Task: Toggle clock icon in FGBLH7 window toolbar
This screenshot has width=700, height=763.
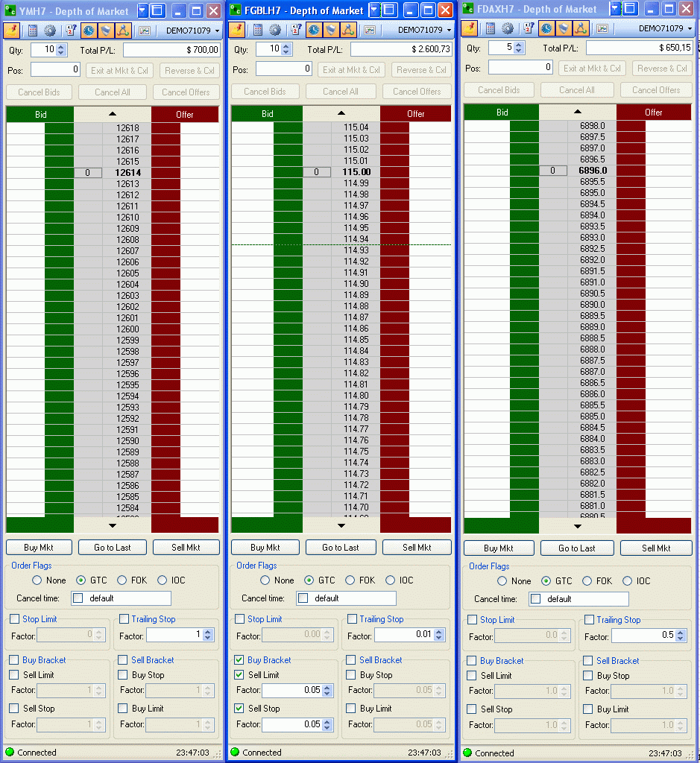Action: tap(314, 30)
